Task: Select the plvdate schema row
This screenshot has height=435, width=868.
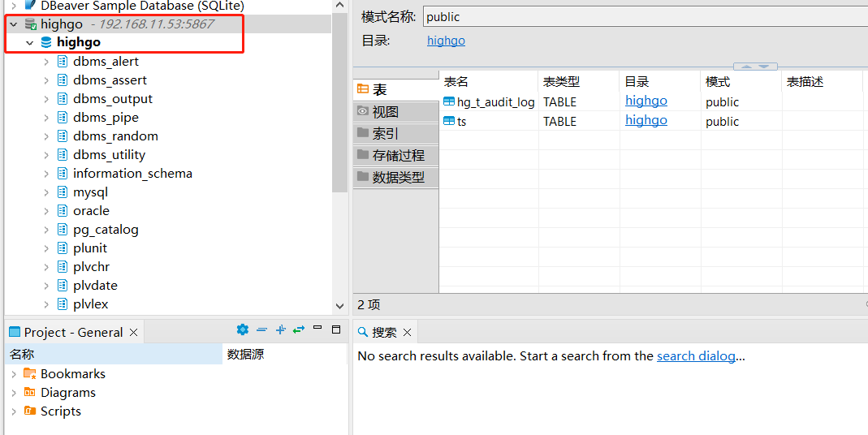Action: pos(95,286)
